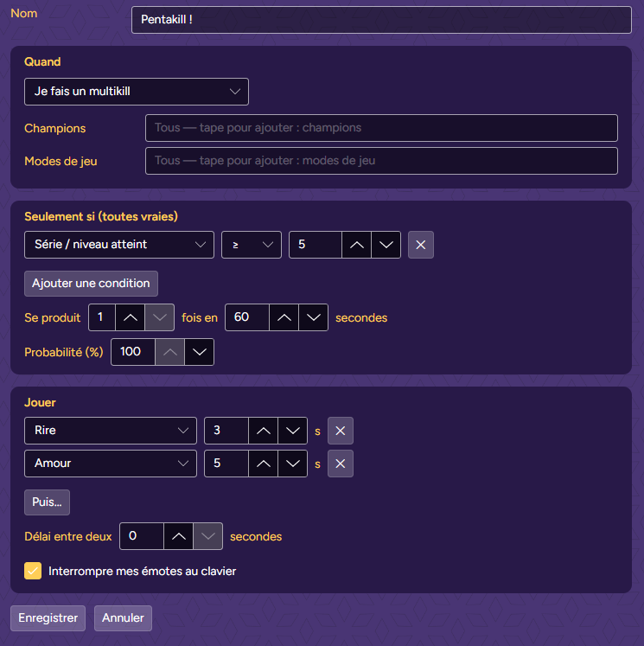Click the 'Se produit' count field
The width and height of the screenshot is (644, 646).
[102, 317]
